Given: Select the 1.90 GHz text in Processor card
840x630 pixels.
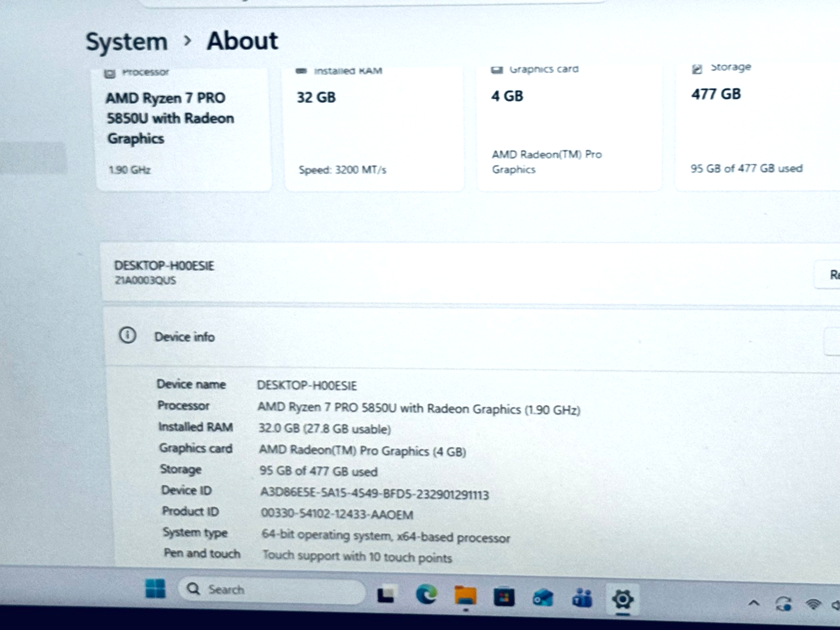Looking at the screenshot, I should click(x=130, y=170).
